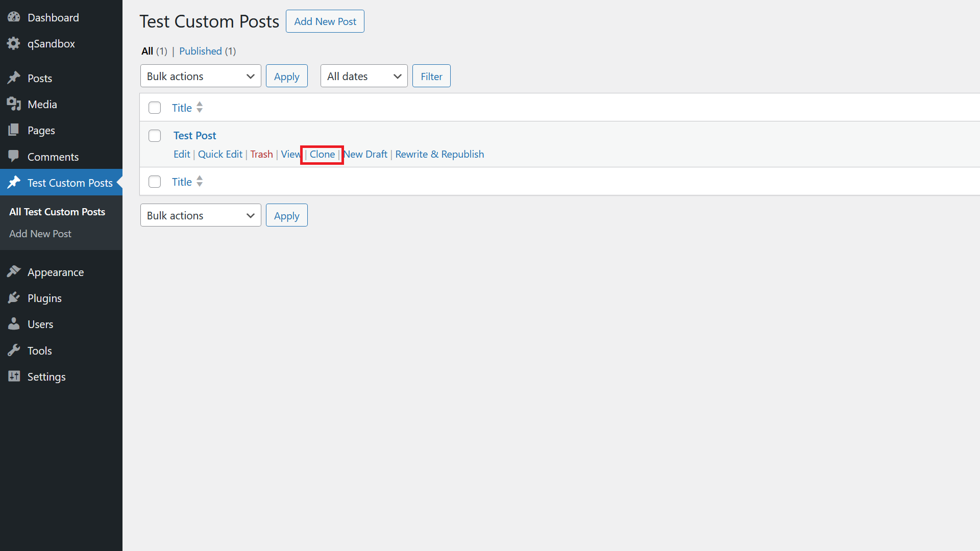Click the bottom Title column header

(x=182, y=182)
